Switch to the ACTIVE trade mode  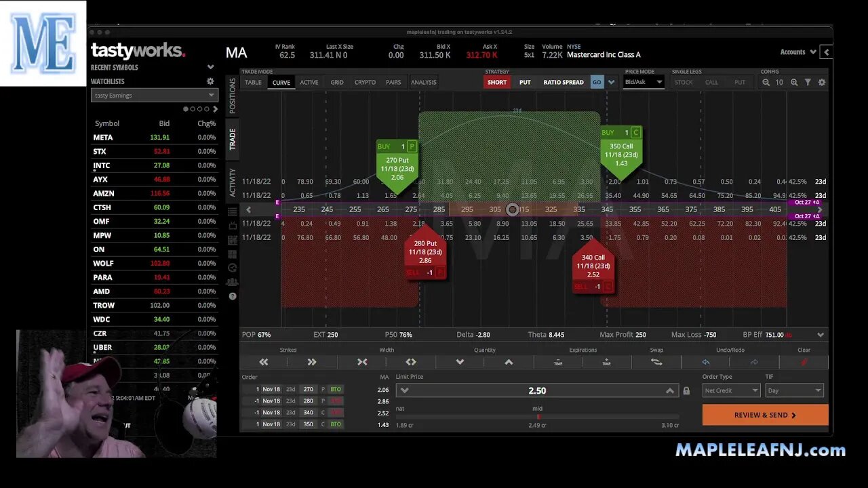click(x=309, y=83)
